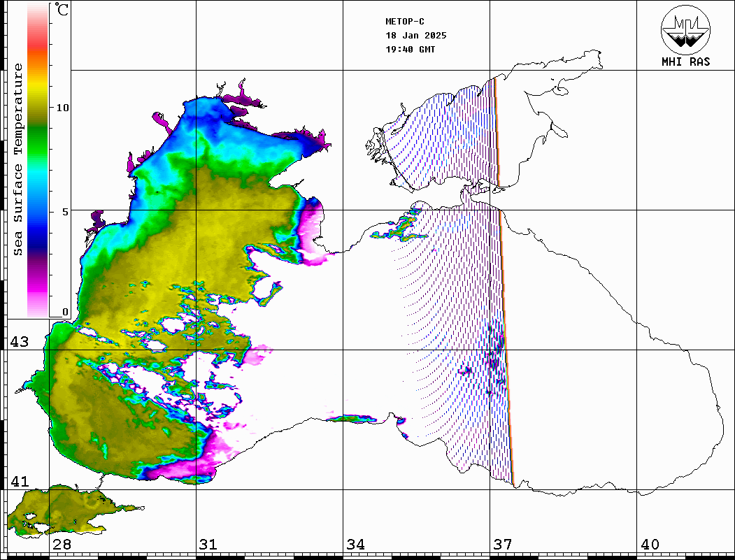Image resolution: width=735 pixels, height=560 pixels.
Task: Click the temperature color scale bar
Action: pos(38,161)
